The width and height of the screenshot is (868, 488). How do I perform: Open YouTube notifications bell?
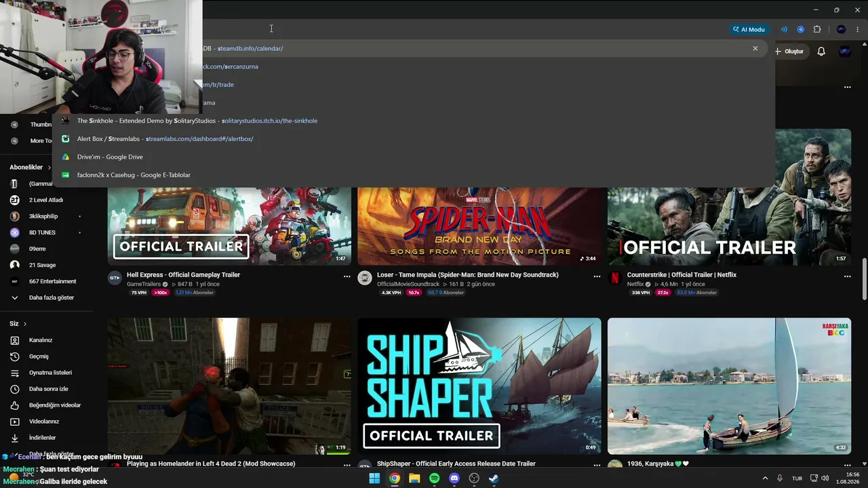[x=821, y=52]
